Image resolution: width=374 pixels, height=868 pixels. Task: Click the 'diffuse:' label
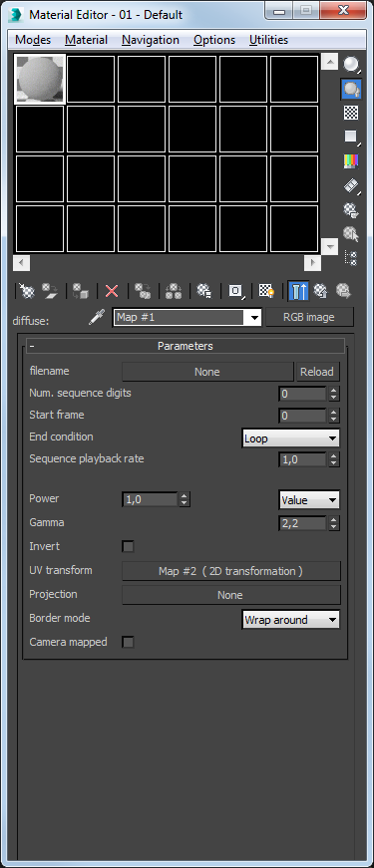tap(31, 321)
